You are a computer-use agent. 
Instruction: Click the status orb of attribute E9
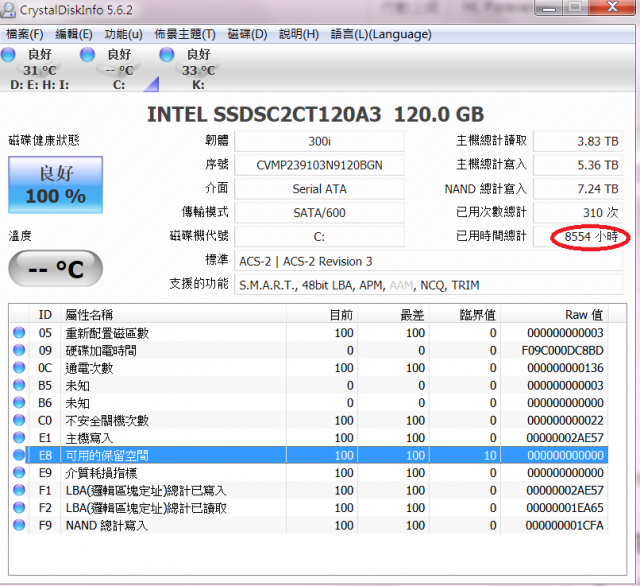[x=19, y=473]
